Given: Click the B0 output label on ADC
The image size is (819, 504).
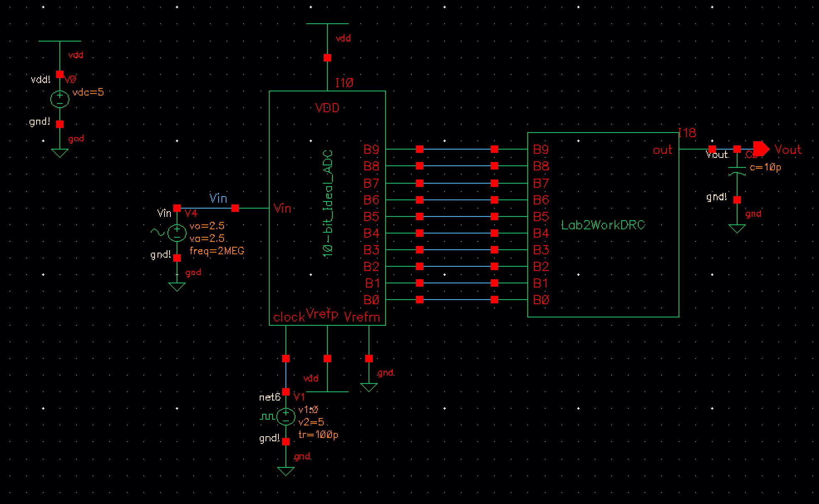Looking at the screenshot, I should point(371,300).
